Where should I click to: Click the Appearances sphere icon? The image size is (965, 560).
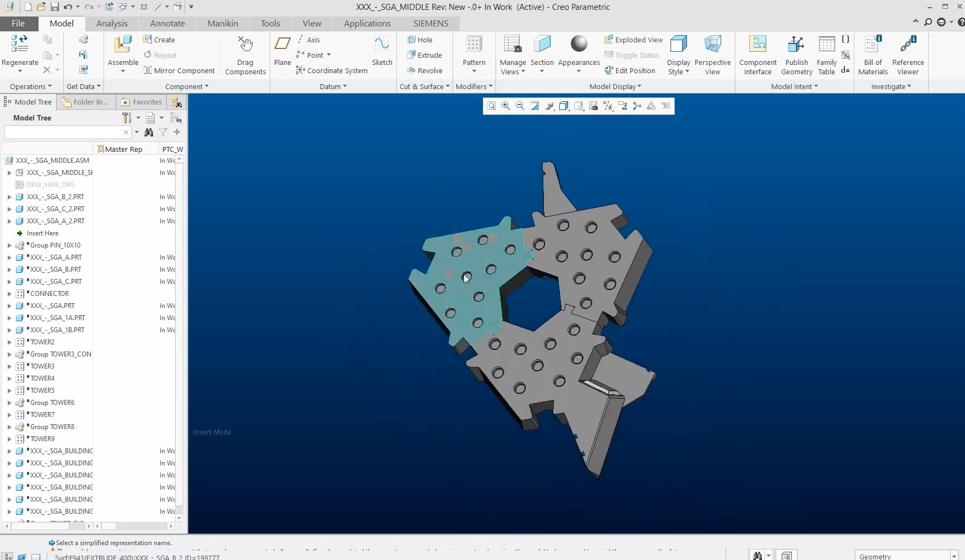point(579,43)
